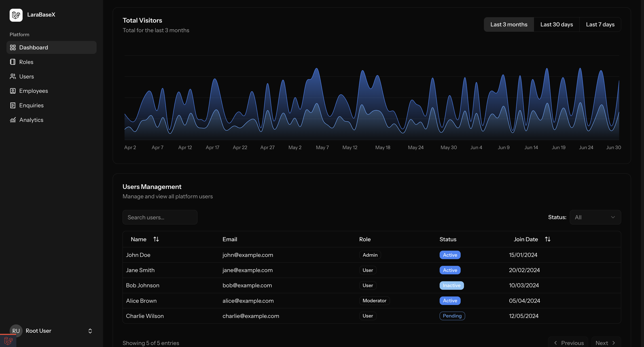Click the name Alice Brown
This screenshot has width=644, height=347.
point(141,301)
